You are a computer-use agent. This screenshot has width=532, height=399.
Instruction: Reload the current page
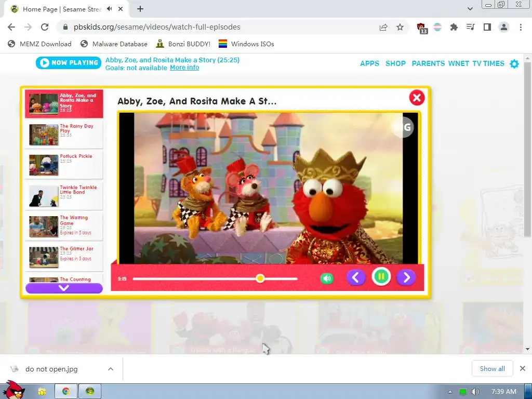45,27
